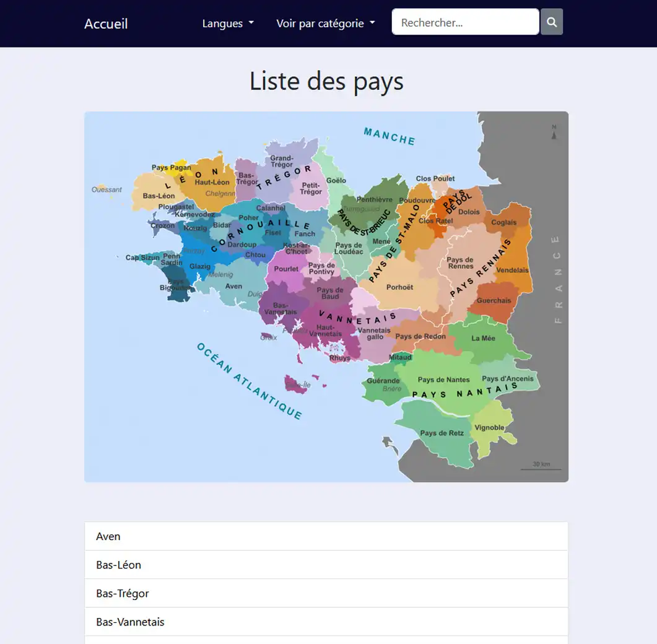The image size is (657, 644).
Task: Click the Crozon region label
Action: [163, 225]
